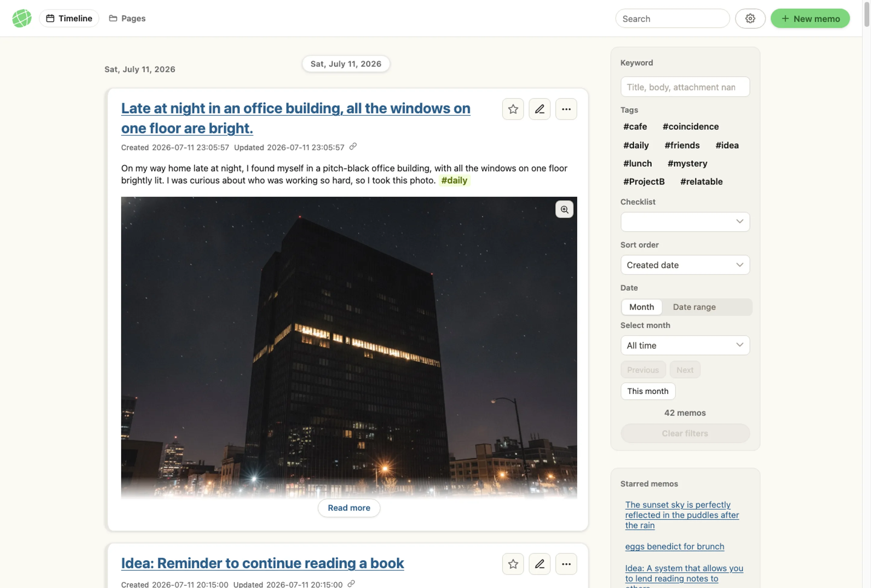Create a New memo
This screenshot has height=588, width=871.
pyautogui.click(x=810, y=18)
